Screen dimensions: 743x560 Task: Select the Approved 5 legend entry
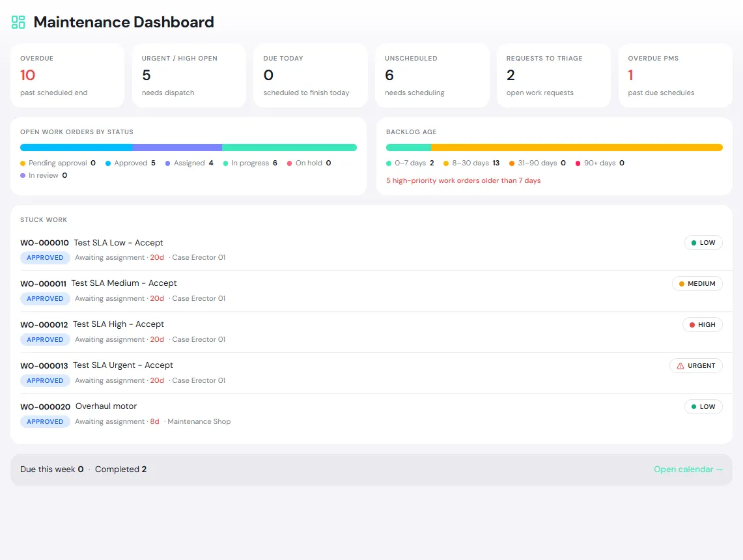point(130,163)
